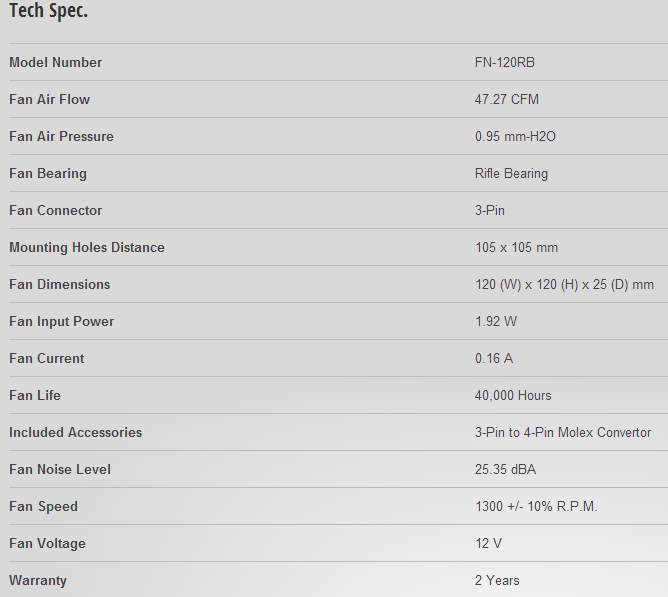Select the 47.27 CFM value
The image size is (668, 597).
pos(507,99)
